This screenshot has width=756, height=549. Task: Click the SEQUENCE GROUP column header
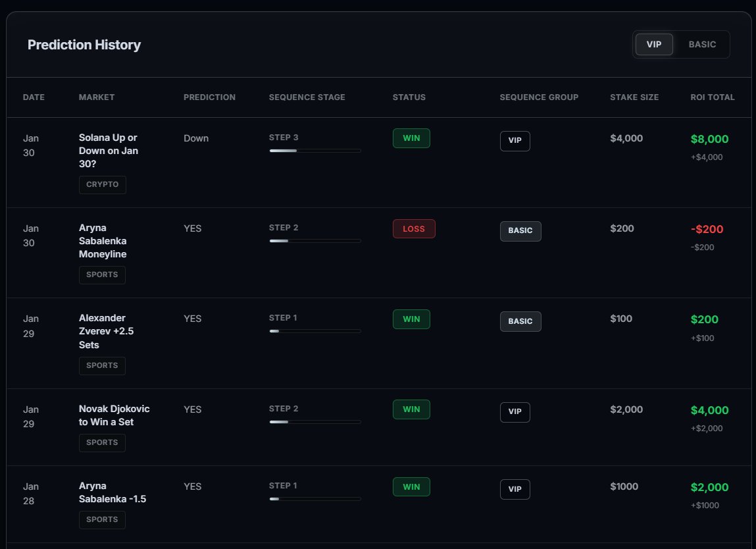(x=539, y=97)
